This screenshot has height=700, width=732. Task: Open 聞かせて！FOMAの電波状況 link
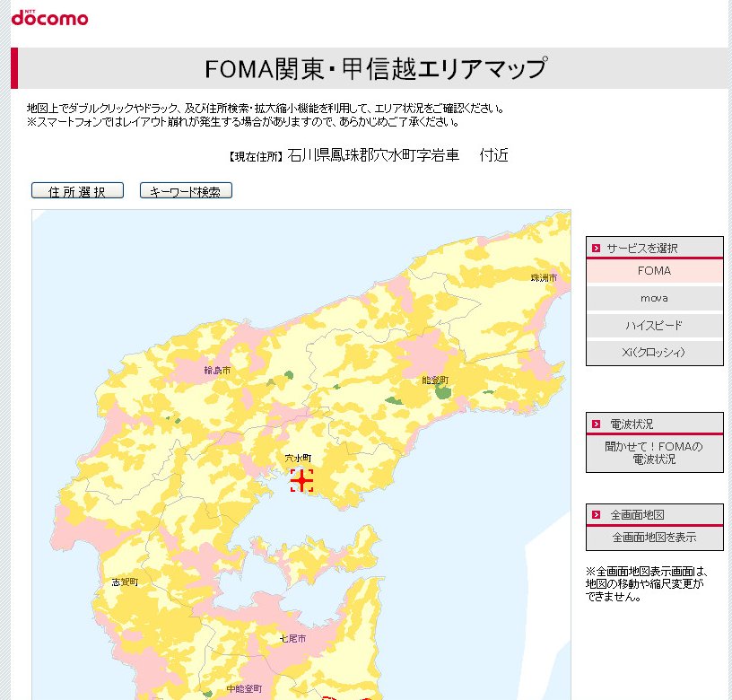pos(655,453)
